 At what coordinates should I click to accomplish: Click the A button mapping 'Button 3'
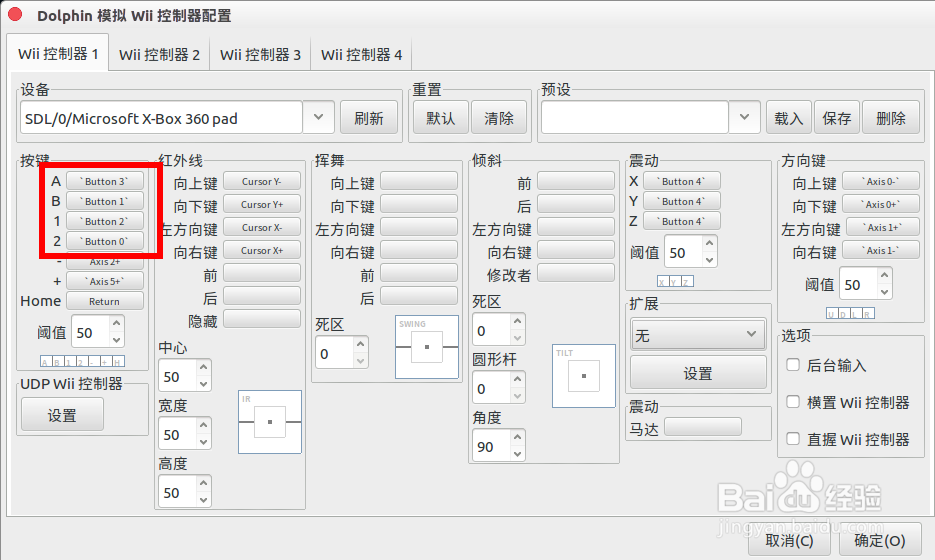coord(105,181)
